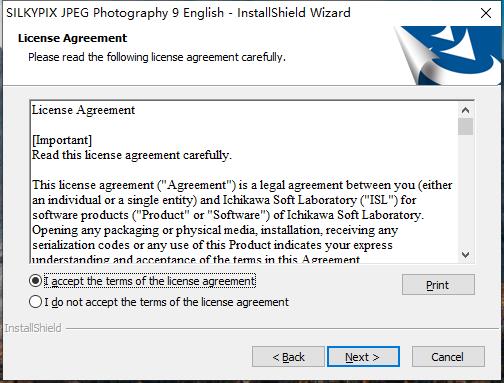Go back with the '< Back' button

coord(288,357)
